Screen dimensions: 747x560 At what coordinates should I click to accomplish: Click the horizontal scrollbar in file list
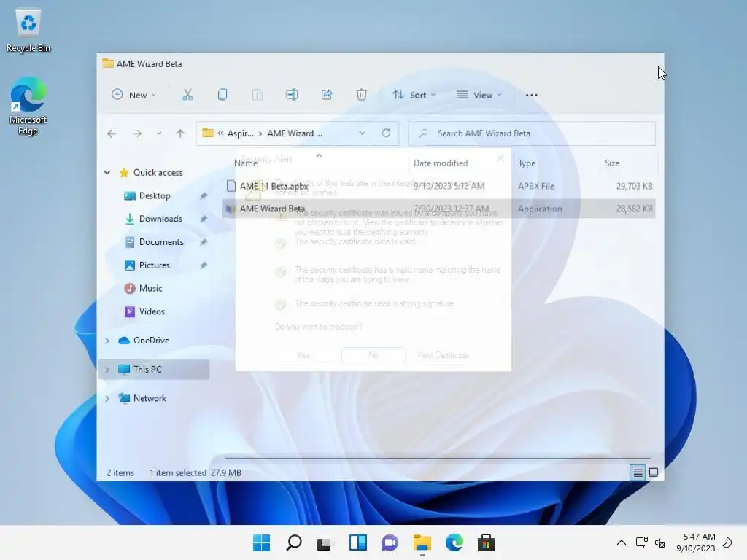(x=438, y=458)
